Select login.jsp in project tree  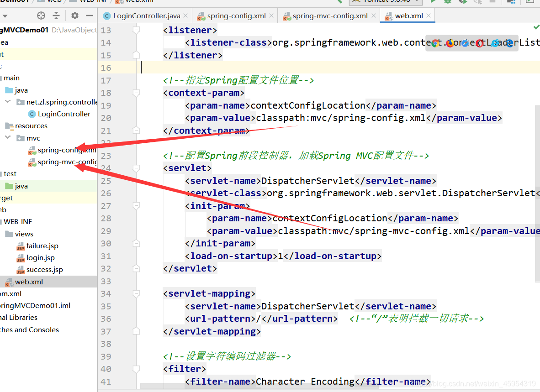pos(40,257)
